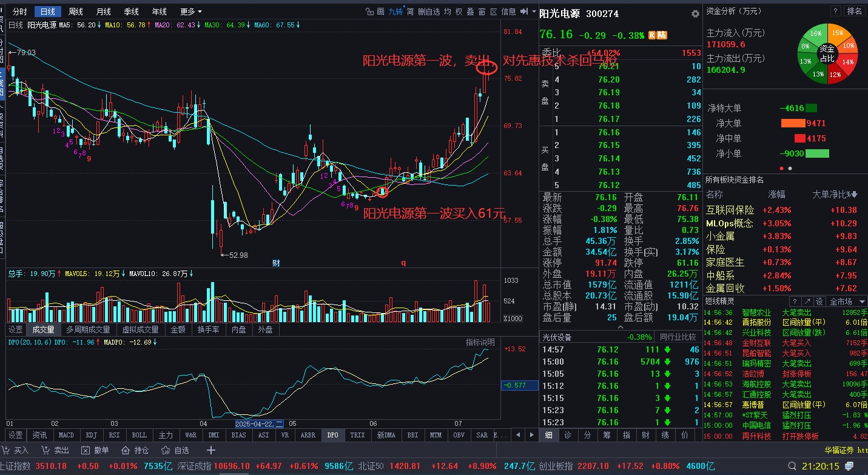
Task: Toggle the 九转 nine-turn indicator
Action: (x=395, y=12)
